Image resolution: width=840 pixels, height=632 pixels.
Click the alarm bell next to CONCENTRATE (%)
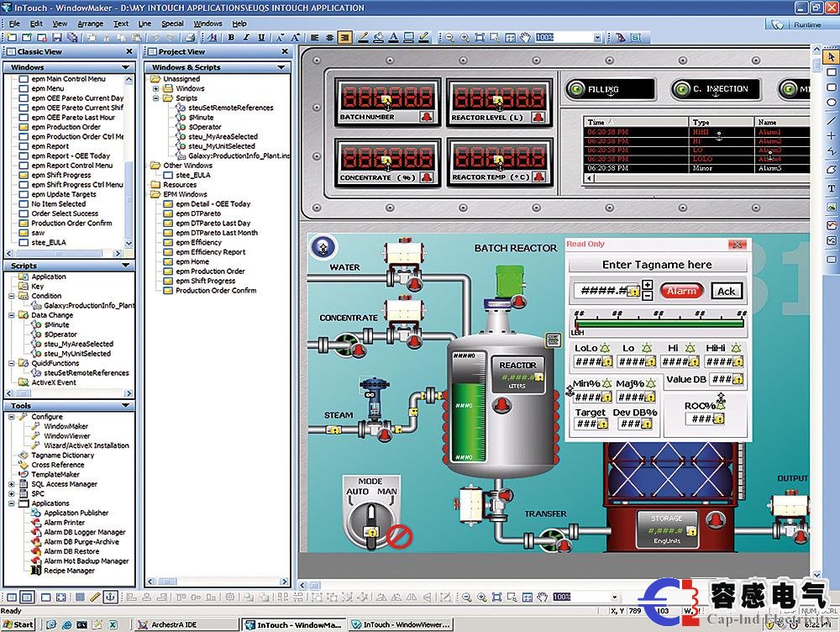tap(427, 176)
